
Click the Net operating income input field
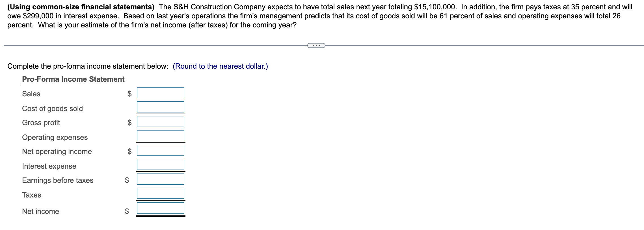(160, 150)
